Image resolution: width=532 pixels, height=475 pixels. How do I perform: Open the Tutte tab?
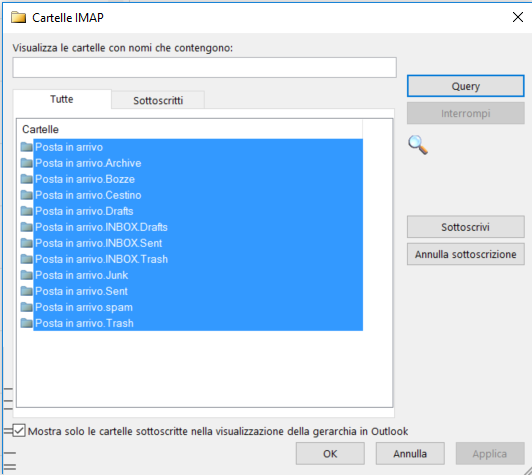pyautogui.click(x=62, y=99)
